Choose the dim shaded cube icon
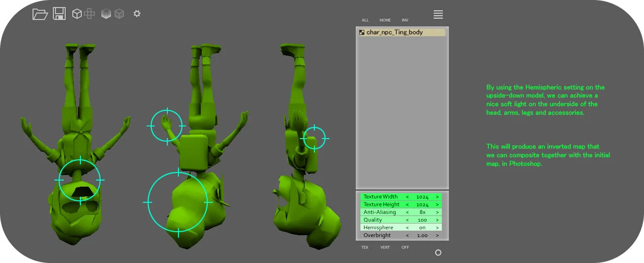This screenshot has height=263, width=644. click(x=119, y=14)
